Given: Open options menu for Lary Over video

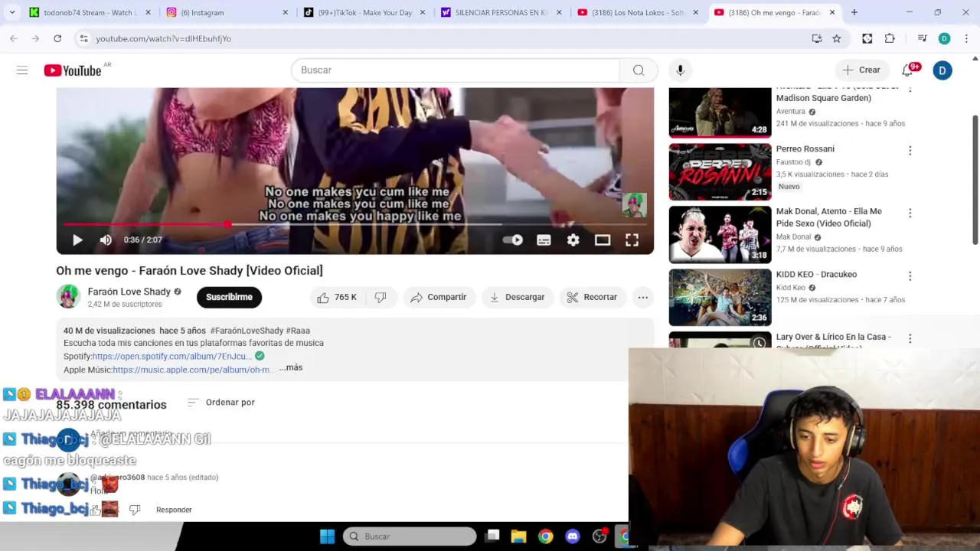Looking at the screenshot, I should coord(910,339).
